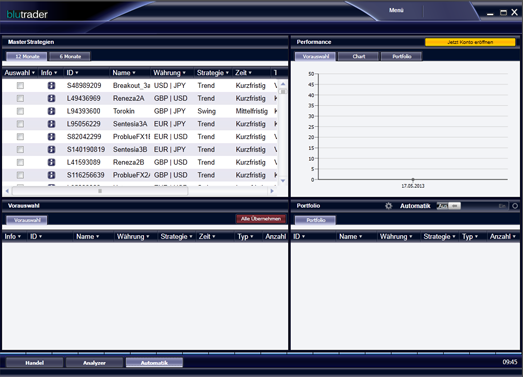Enable checkbox for Sentesia3A
The height and width of the screenshot is (377, 523).
[x=20, y=124]
